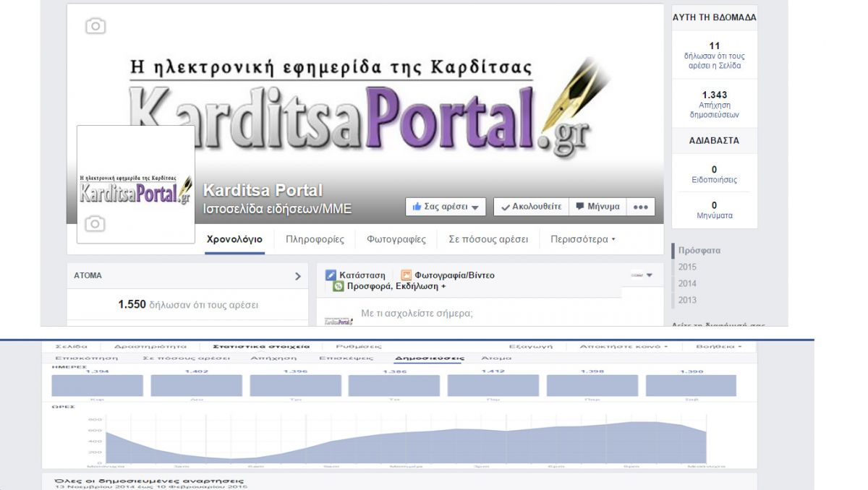Expand the Βοήθεια dropdown
The height and width of the screenshot is (490, 868).
pos(720,346)
